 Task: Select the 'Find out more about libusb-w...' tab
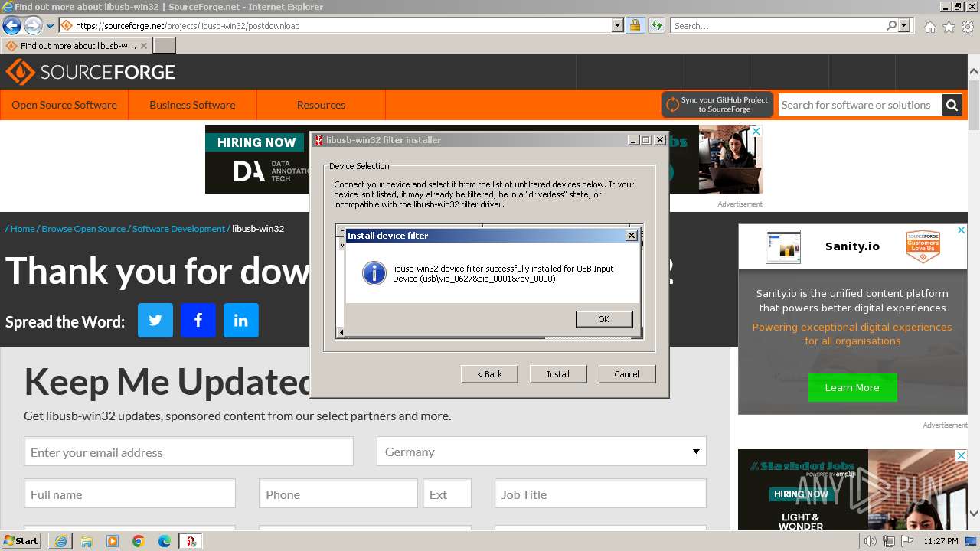(77, 46)
